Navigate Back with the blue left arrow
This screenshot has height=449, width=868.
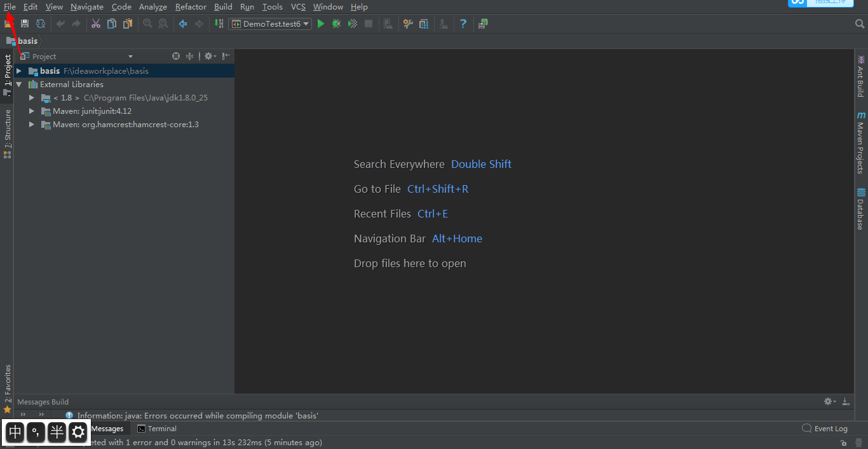tap(183, 24)
